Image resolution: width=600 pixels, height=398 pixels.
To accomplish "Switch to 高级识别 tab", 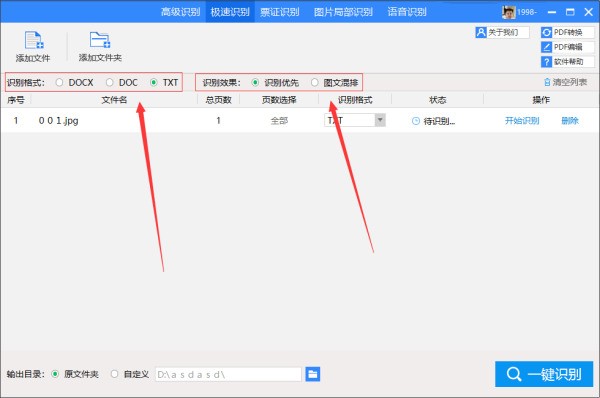I will 180,12.
